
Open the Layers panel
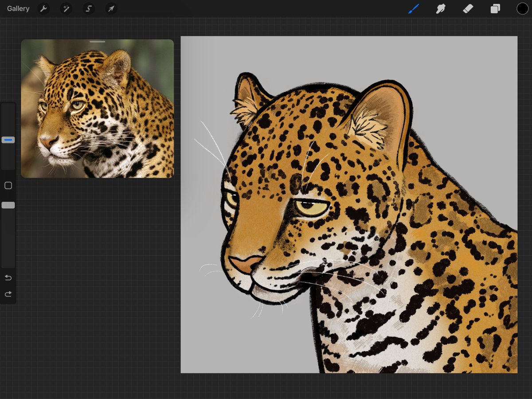coord(495,8)
